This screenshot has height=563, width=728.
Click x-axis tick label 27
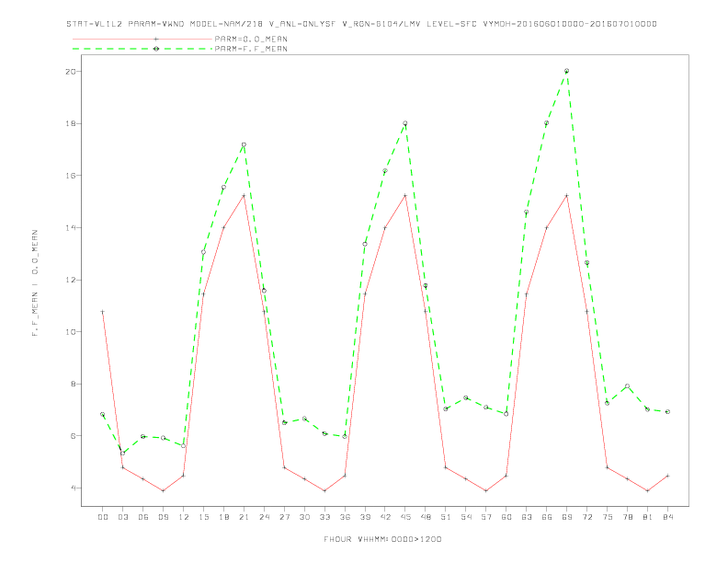point(284,517)
